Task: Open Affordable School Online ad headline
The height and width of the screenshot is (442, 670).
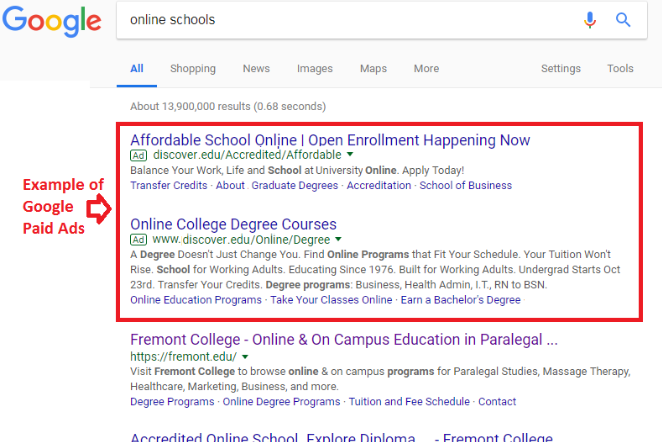Action: 330,140
